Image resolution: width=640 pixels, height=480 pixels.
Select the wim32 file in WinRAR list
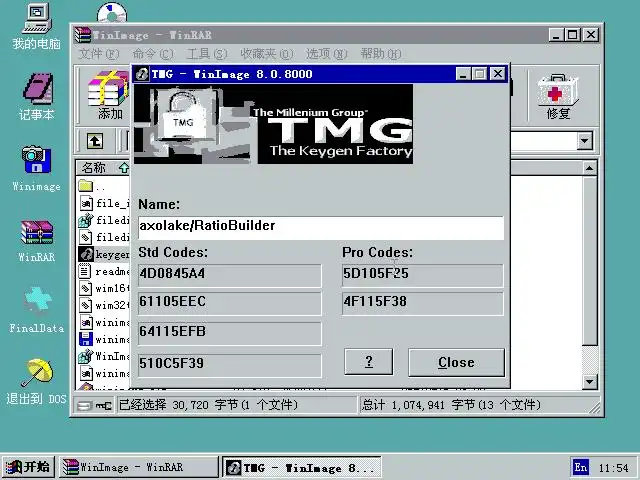[104, 305]
